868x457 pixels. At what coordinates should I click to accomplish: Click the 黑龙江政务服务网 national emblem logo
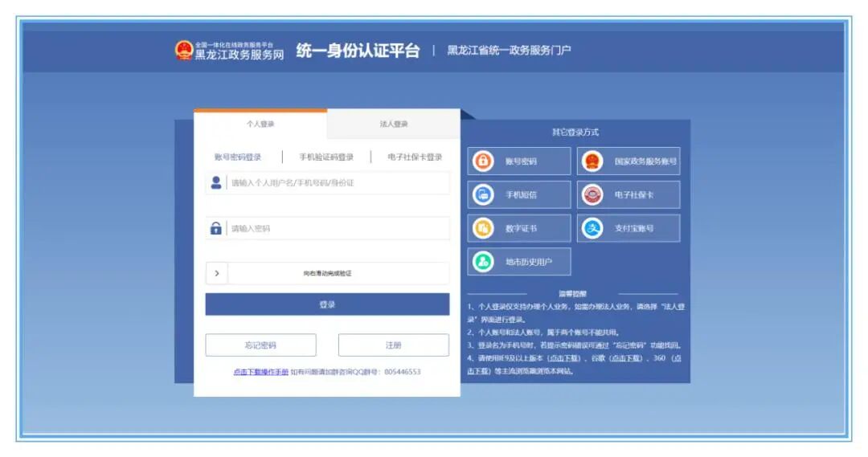pos(184,51)
